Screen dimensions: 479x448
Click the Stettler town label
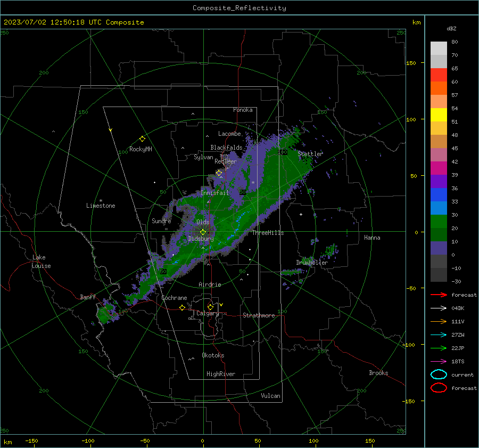click(x=310, y=154)
